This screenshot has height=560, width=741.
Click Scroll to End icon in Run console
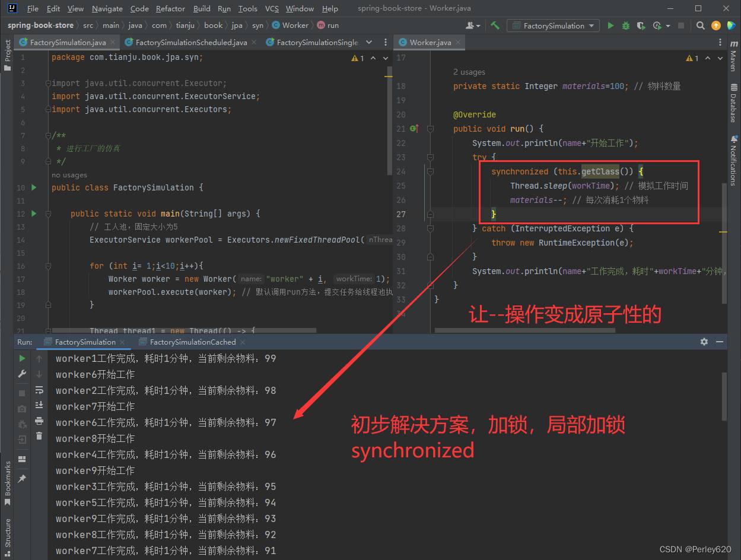point(39,405)
